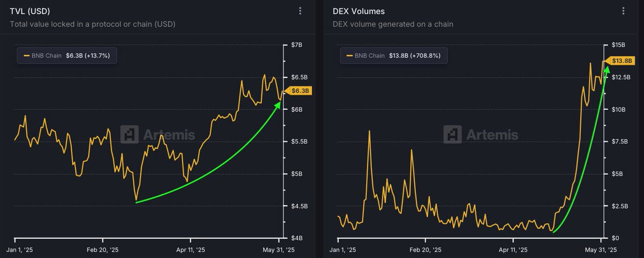Click the $6.3B current value tag

(x=299, y=91)
